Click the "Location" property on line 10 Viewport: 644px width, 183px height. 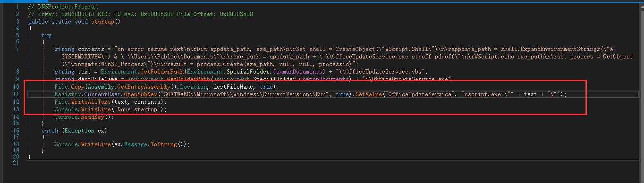194,87
